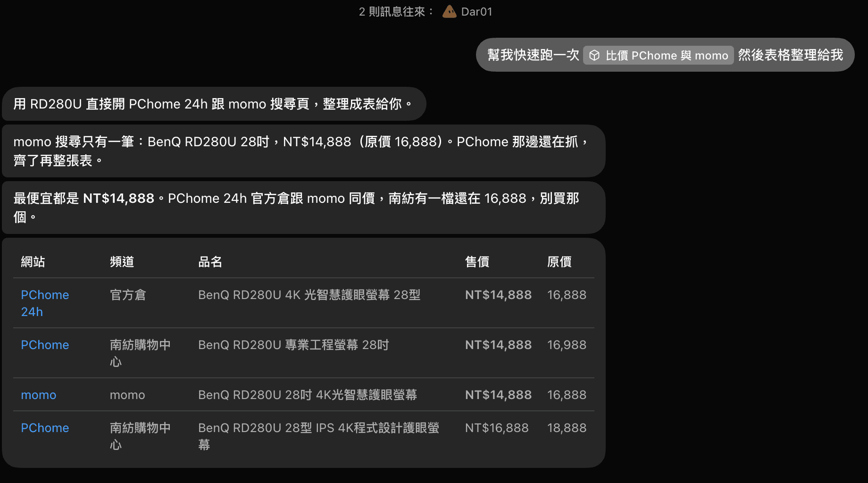
Task: Click product name BenQ RD280U 專業工程螢幕 28吋
Action: (x=293, y=345)
